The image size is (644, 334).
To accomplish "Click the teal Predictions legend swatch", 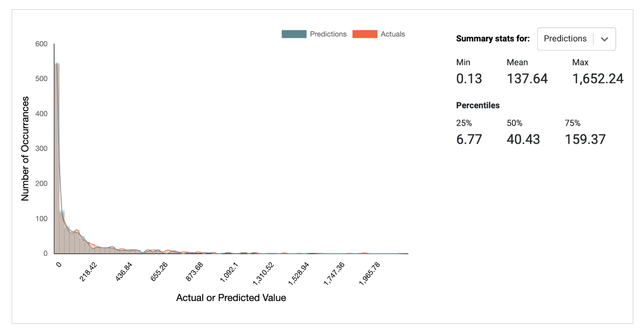I will 294,34.
